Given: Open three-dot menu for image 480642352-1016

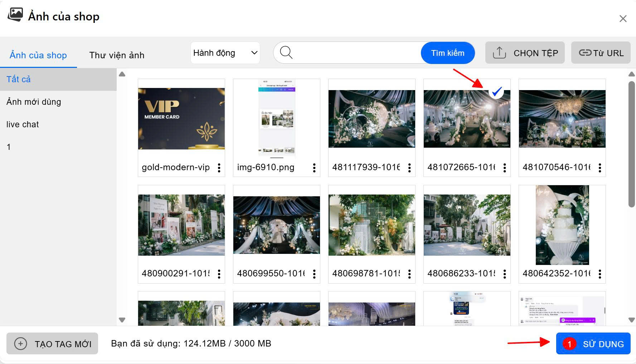Looking at the screenshot, I should point(600,274).
